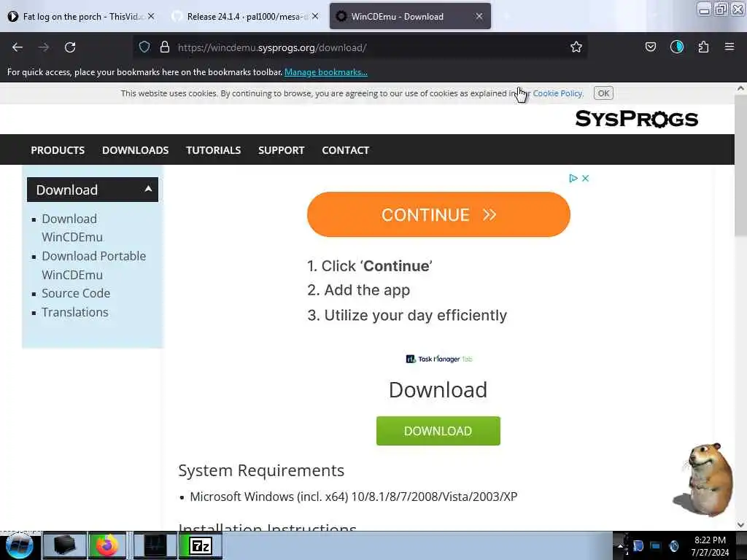Open the shield tracking protection icon

tap(144, 47)
